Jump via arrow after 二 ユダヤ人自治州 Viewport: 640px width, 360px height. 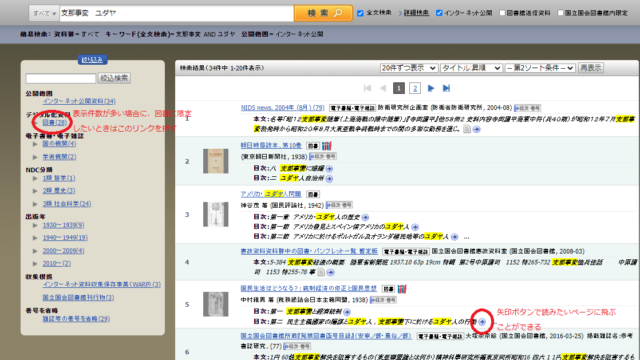click(x=329, y=178)
